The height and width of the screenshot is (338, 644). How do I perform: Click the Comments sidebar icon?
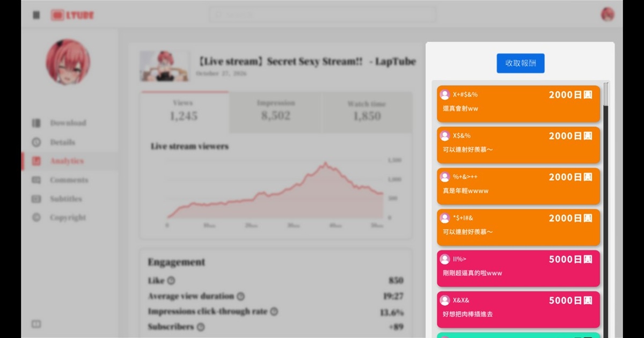36,180
